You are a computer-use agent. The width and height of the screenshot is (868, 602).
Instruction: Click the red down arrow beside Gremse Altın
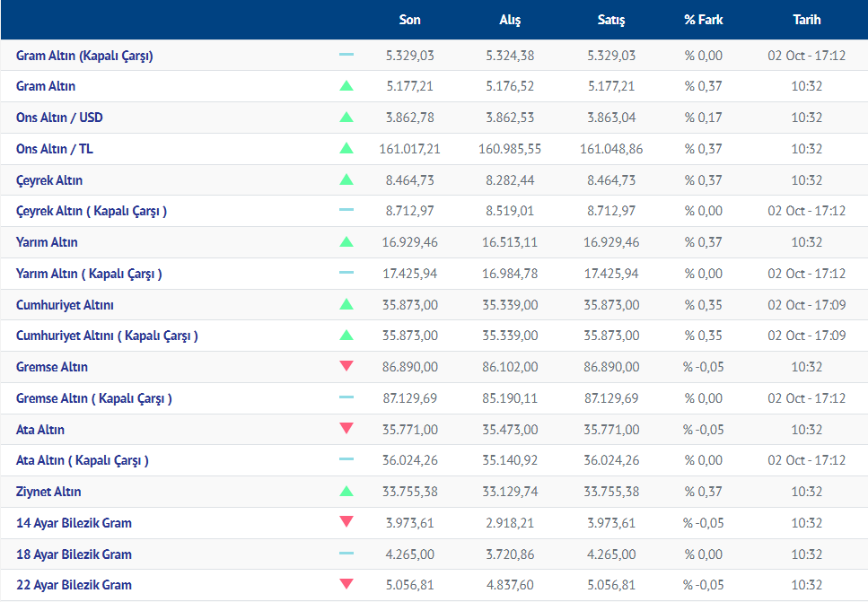pyautogui.click(x=346, y=367)
